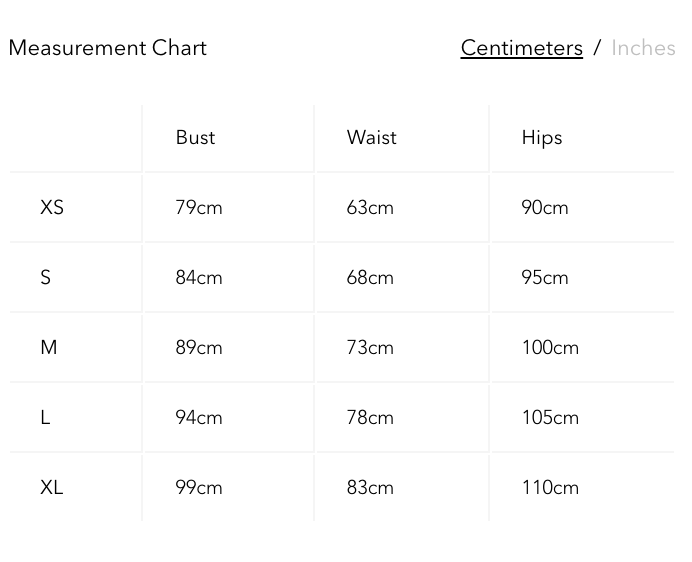
Task: Click the 110cm hips cell
Action: coord(549,488)
